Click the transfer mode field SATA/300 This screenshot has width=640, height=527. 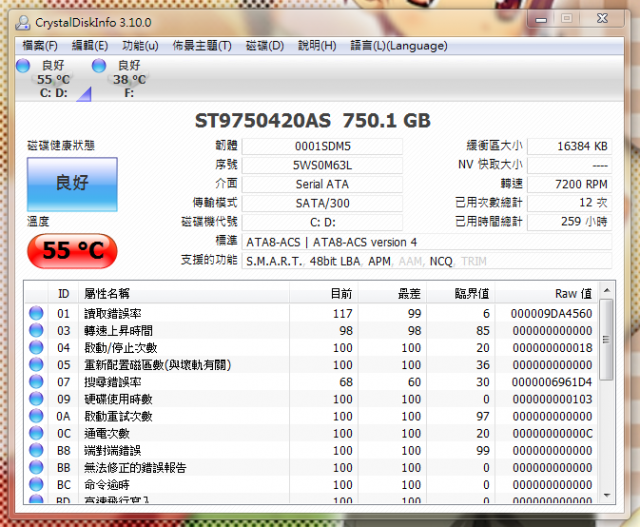click(322, 203)
